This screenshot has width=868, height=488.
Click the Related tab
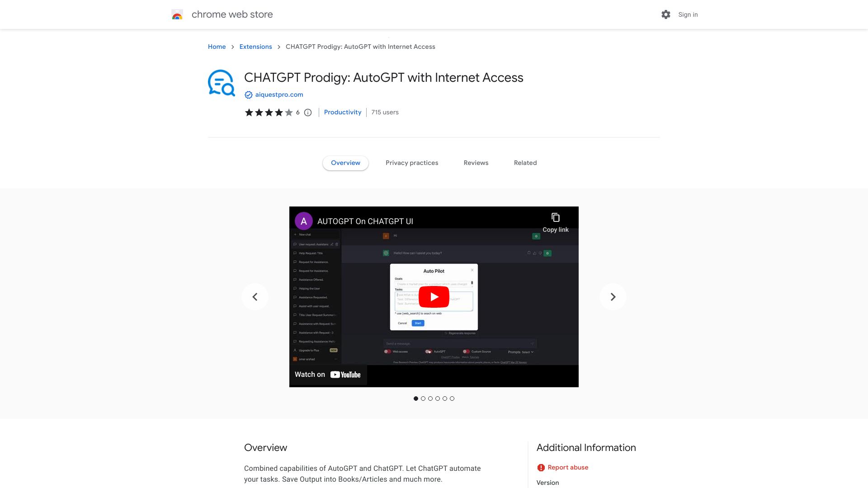tap(524, 163)
